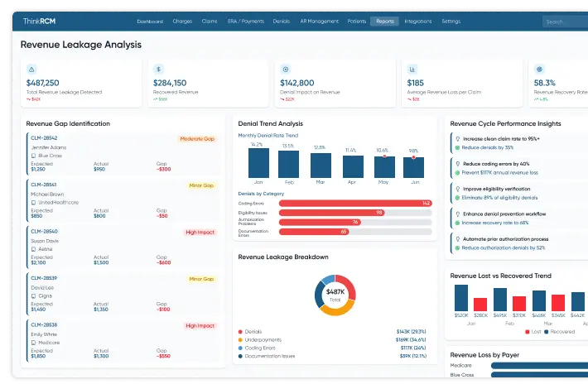
Task: Click the dollar icon on Recovered Revenue card
Action: click(159, 70)
